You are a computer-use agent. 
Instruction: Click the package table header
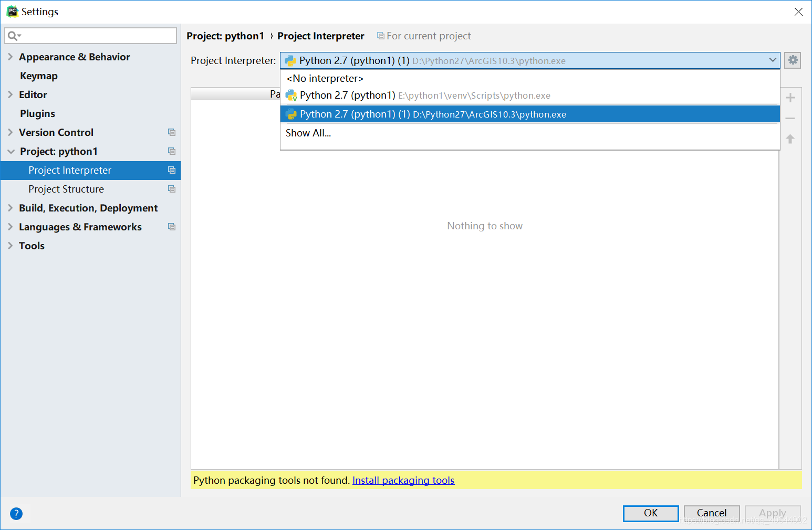[235, 94]
